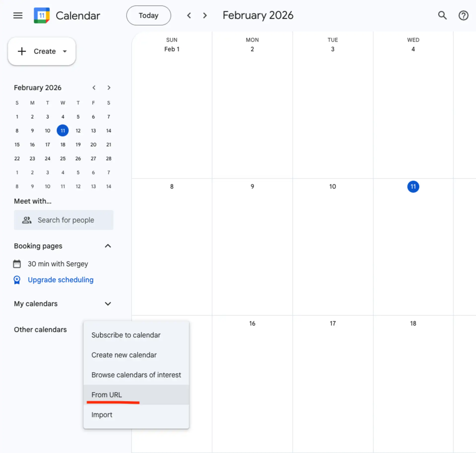Select 'From URL' in the menu
Screen dimensions: 476x453
pyautogui.click(x=106, y=395)
